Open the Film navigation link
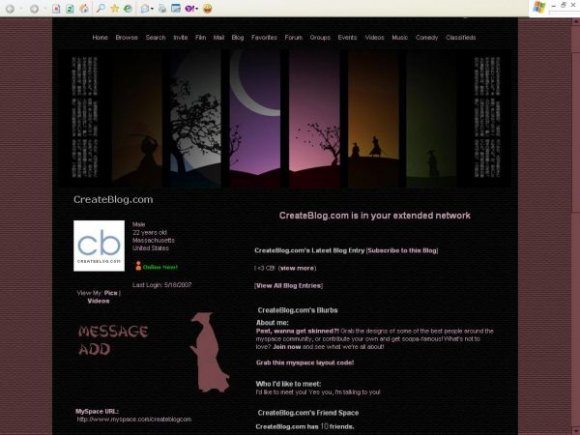This screenshot has width=580, height=435. (x=200, y=38)
